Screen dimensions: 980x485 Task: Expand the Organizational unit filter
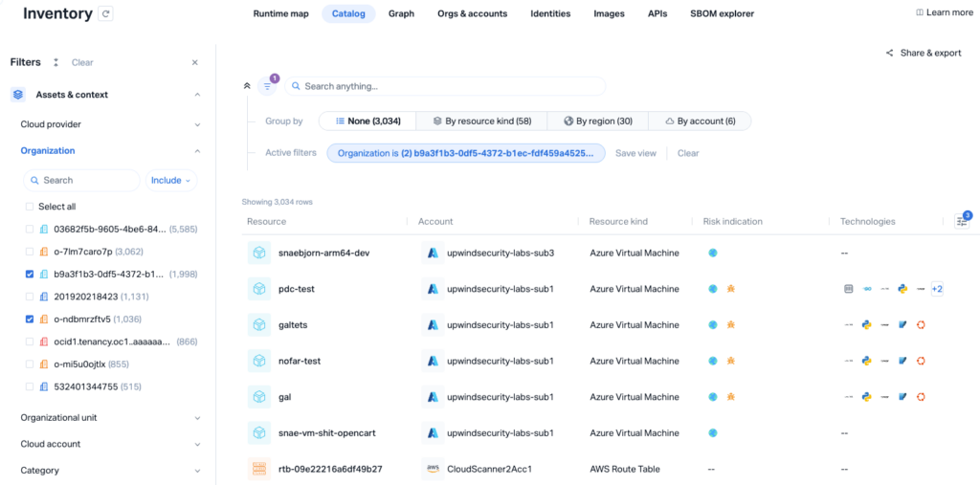[197, 417]
